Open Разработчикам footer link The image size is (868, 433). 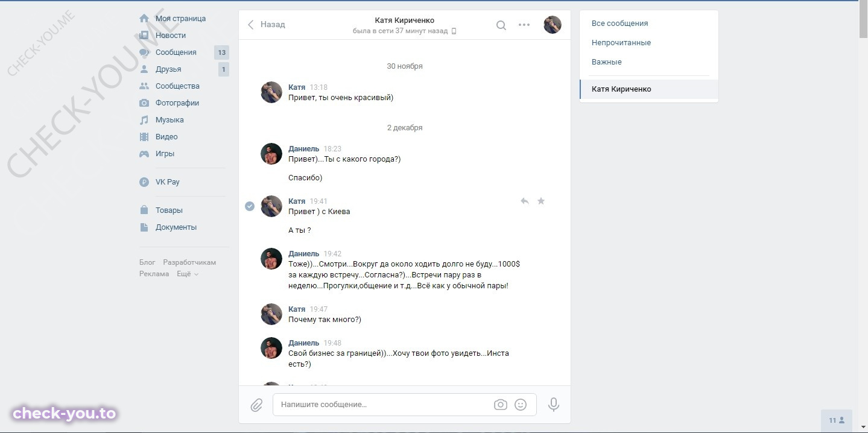189,262
